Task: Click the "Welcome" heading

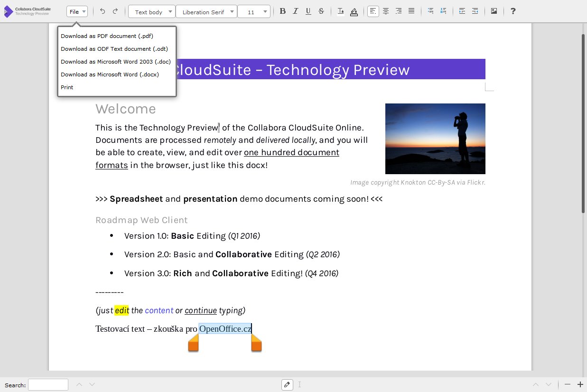Action: [x=126, y=109]
